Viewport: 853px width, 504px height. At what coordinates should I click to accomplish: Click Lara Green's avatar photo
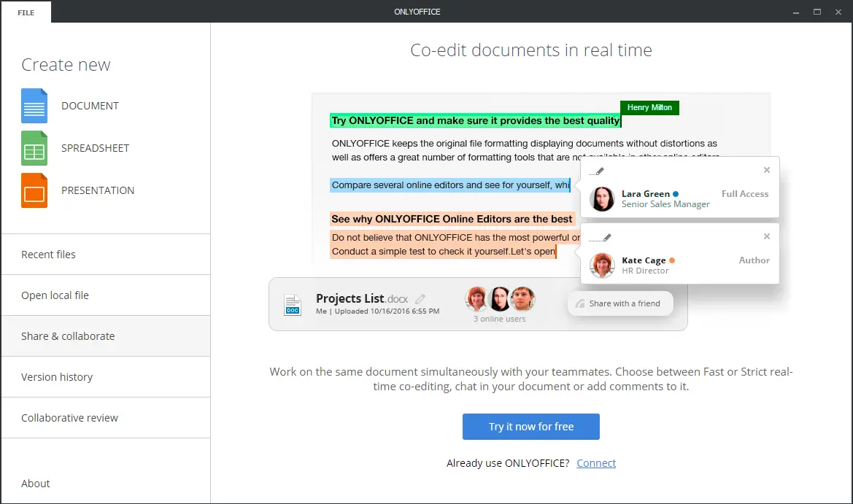point(602,199)
